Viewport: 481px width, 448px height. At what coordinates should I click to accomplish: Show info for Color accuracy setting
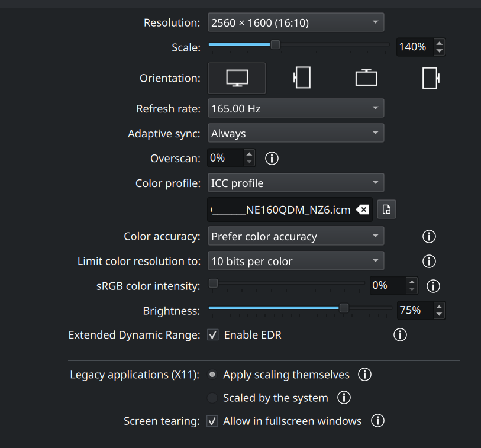click(x=429, y=237)
